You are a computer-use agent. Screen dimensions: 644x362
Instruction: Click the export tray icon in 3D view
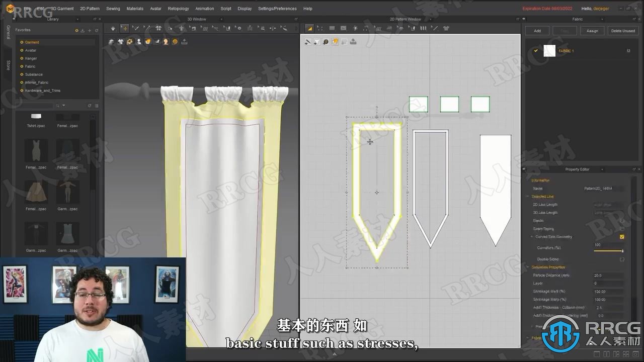184,42
